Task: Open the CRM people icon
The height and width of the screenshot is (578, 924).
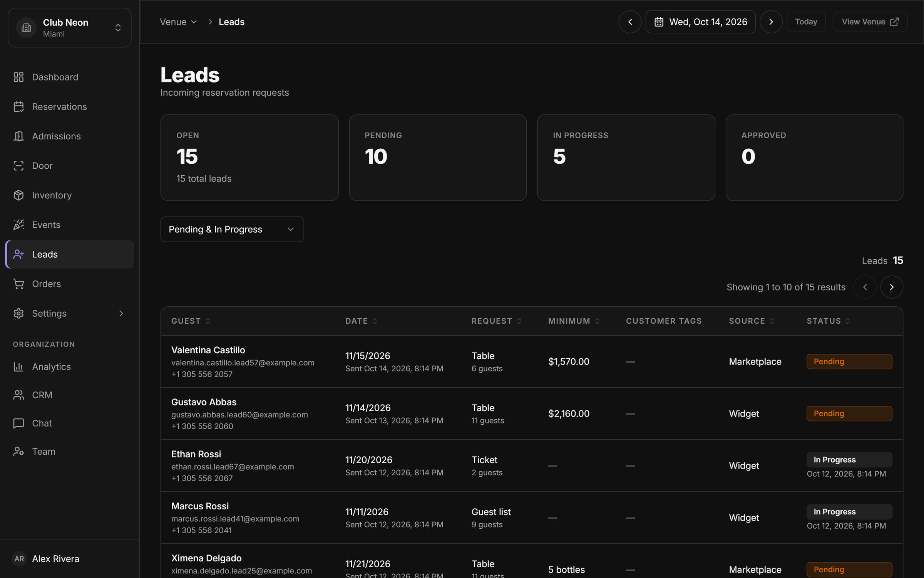Action: point(18,395)
